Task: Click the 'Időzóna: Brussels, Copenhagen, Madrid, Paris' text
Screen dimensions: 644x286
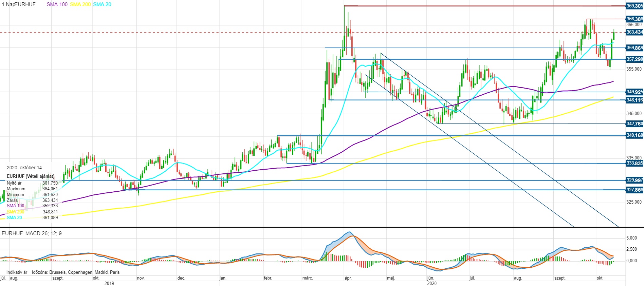Action: 76,272
